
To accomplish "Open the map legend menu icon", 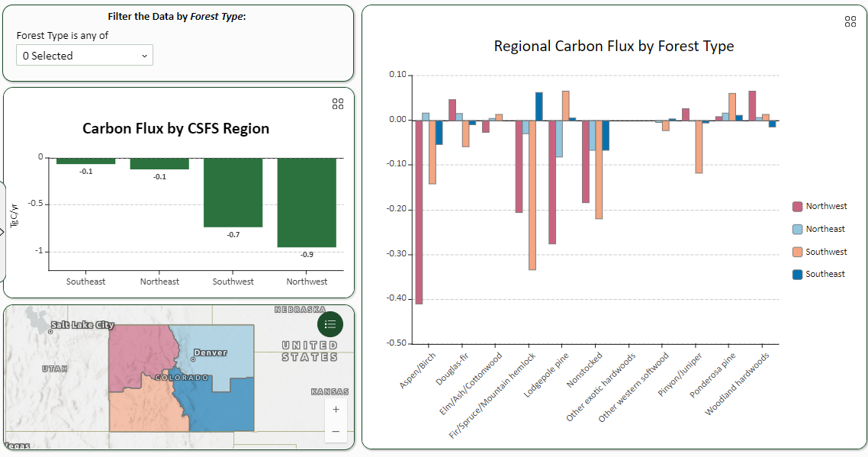I will [x=330, y=323].
